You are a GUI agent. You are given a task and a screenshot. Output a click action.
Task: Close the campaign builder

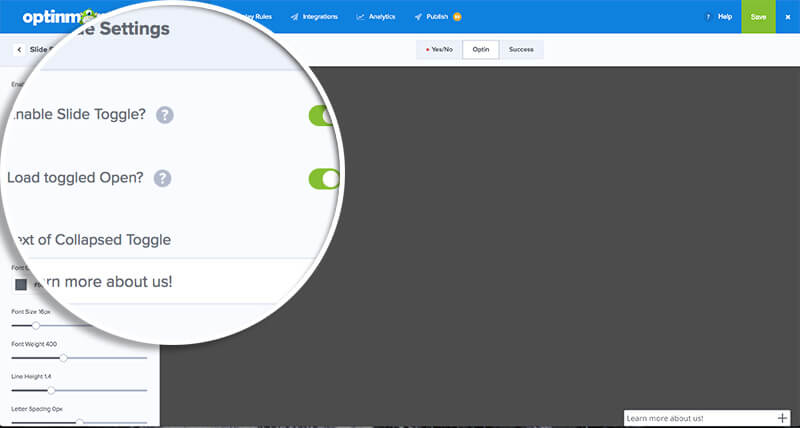pyautogui.click(x=788, y=17)
